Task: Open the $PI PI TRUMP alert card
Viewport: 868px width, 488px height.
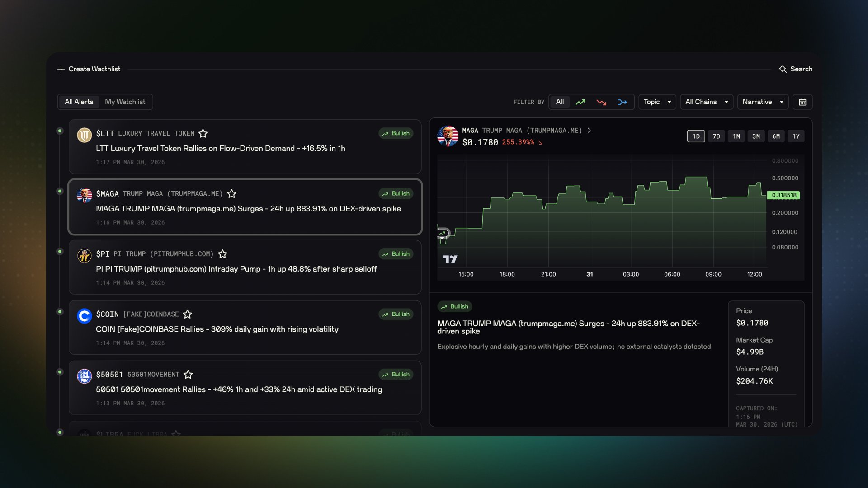Action: point(245,268)
